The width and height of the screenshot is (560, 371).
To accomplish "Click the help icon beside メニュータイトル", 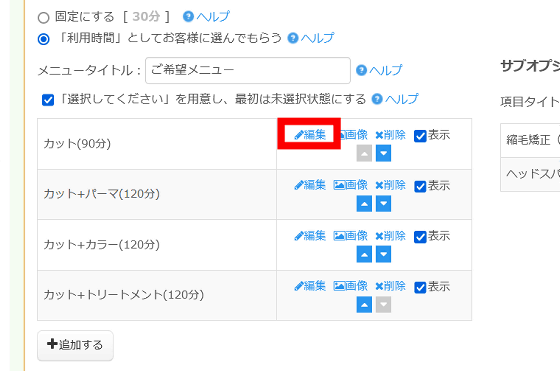I will 361,70.
